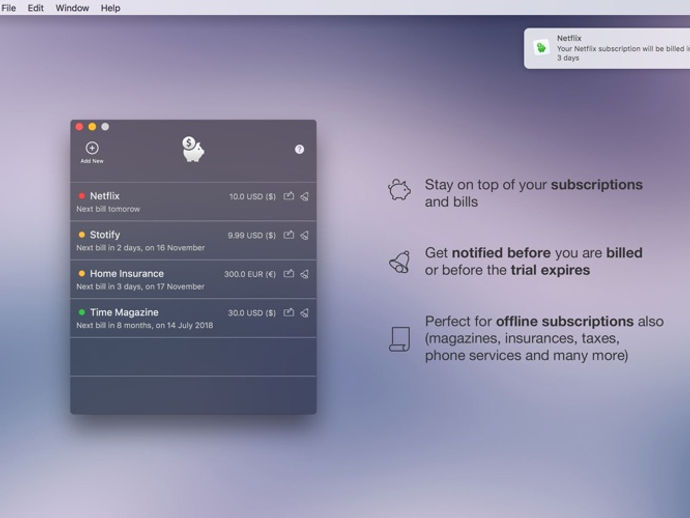
Task: Minimize the subscriptions window with yellow button
Action: tap(92, 127)
